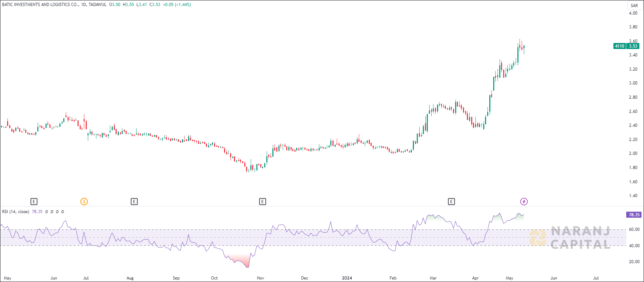The width and height of the screenshot is (644, 282).
Task: Click the Nov label on the time axis
Action: click(x=261, y=278)
